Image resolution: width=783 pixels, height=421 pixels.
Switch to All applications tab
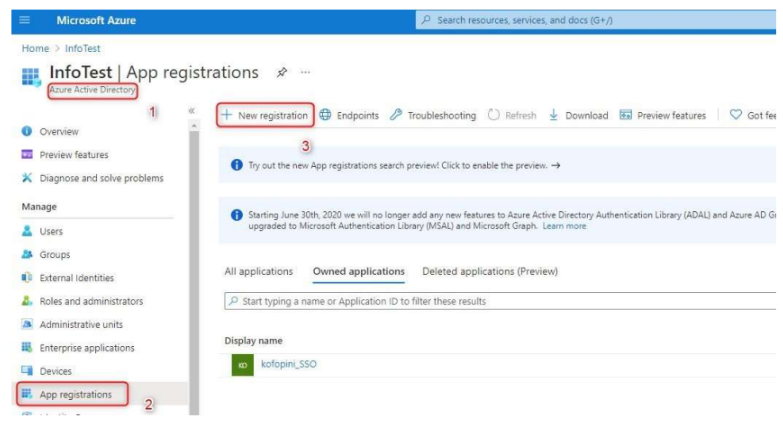coord(259,272)
